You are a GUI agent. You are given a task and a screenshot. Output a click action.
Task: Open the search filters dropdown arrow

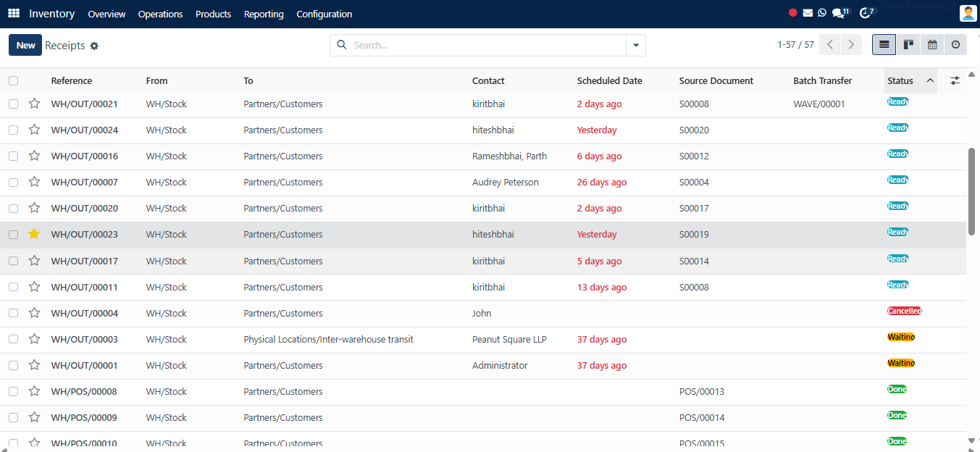636,45
